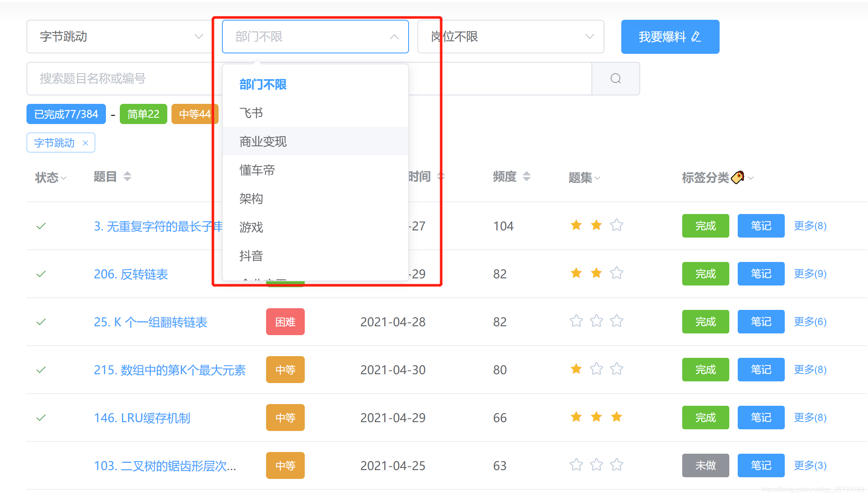This screenshot has width=868, height=497.
Task: Click first star of K个一组翻转链表 row
Action: 576,321
